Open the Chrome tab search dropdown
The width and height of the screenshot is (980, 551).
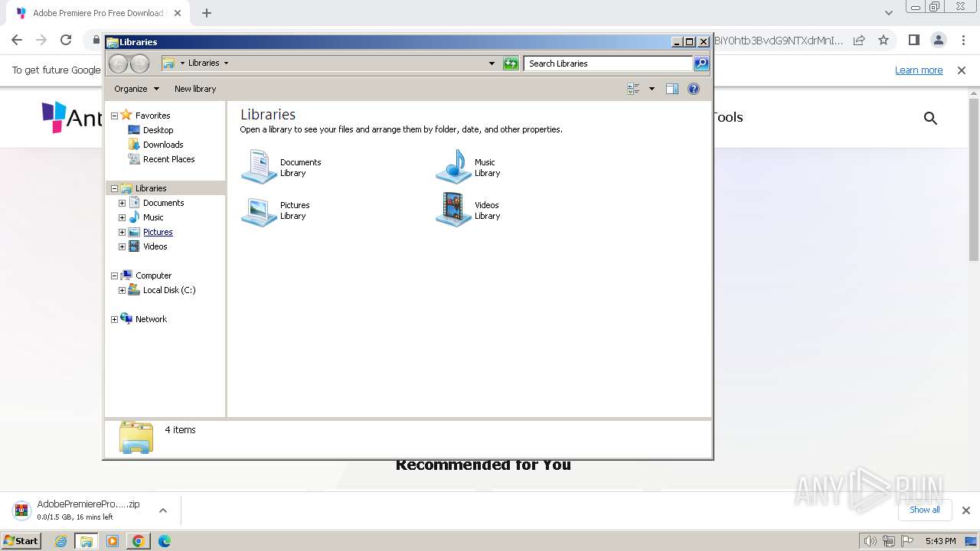coord(889,13)
